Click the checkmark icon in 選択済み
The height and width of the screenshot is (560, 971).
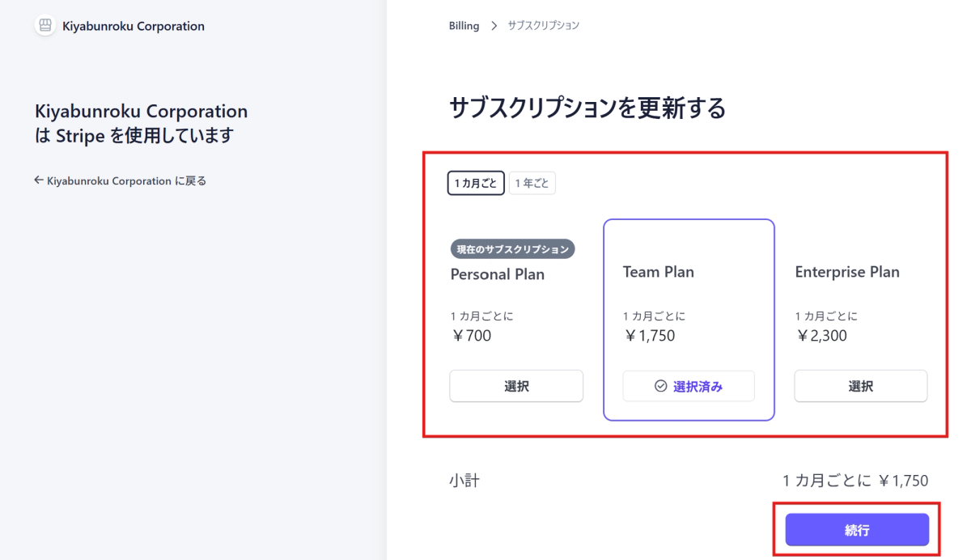[x=660, y=386]
